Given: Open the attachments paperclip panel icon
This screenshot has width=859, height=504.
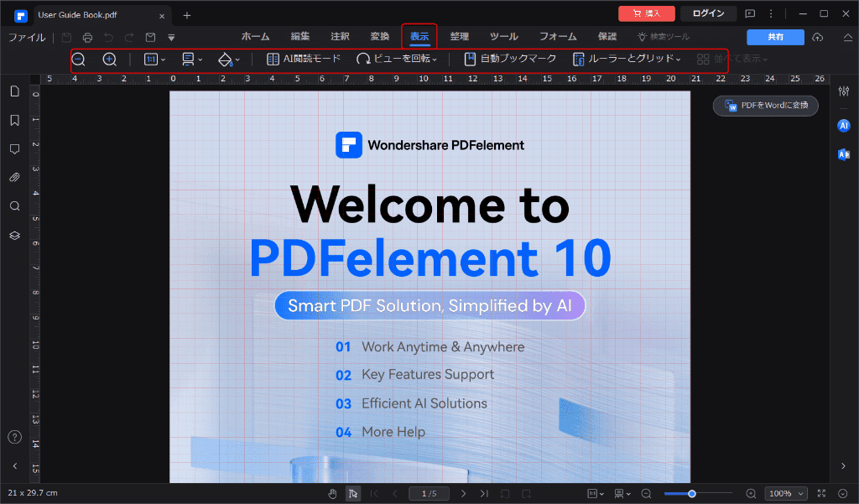Looking at the screenshot, I should click(15, 178).
